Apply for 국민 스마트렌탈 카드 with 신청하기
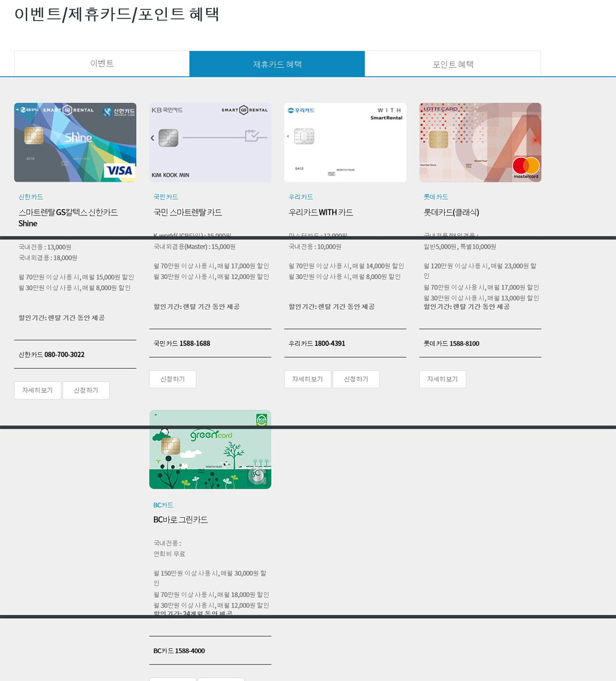Screen dimensions: 616x681 click(172, 379)
